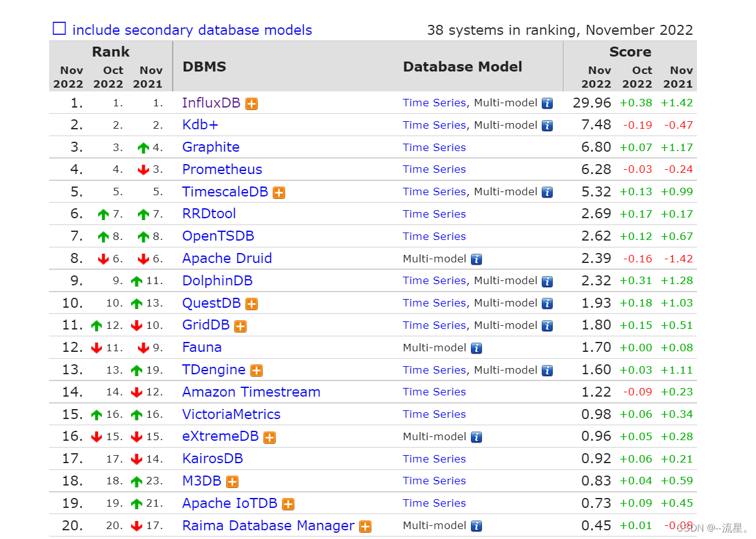Click the Apache Druid score change -1.42
Image resolution: width=756 pixels, height=539 pixels.
[x=678, y=259]
